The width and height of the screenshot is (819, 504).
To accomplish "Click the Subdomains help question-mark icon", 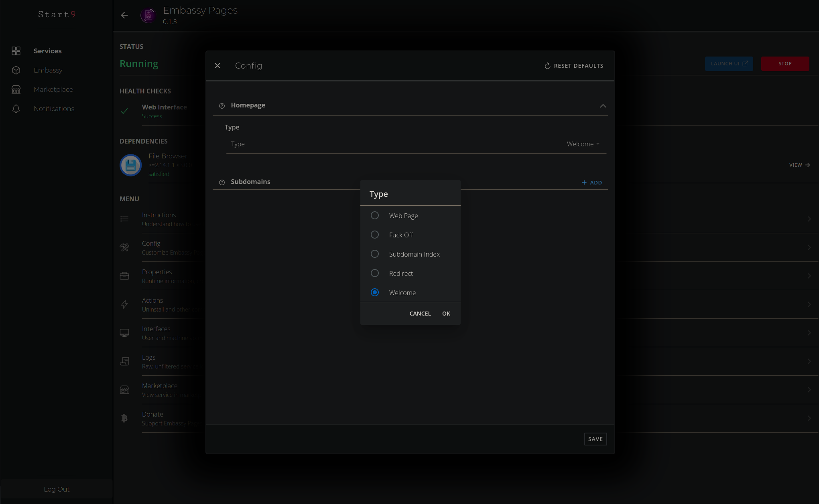I will pos(222,182).
